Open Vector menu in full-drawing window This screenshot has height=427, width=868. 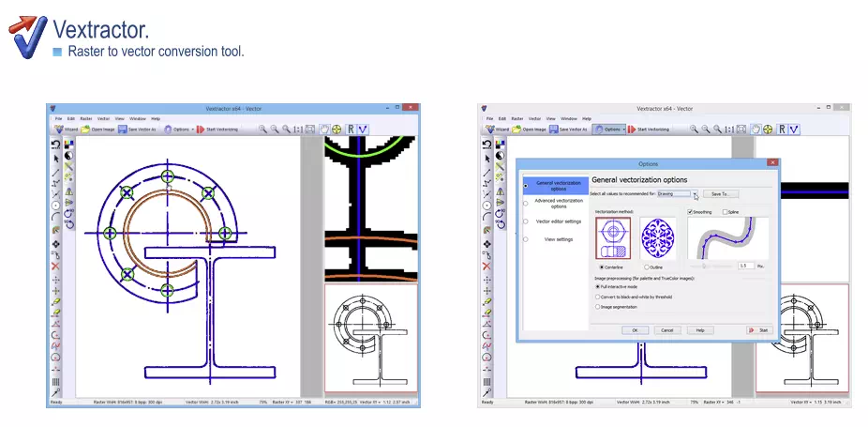point(103,118)
